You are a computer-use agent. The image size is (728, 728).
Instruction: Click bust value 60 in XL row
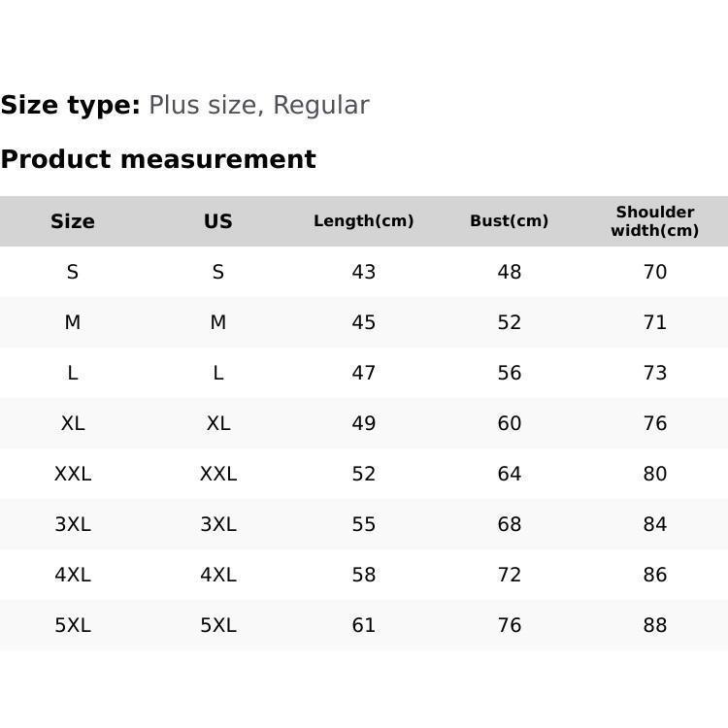point(510,423)
